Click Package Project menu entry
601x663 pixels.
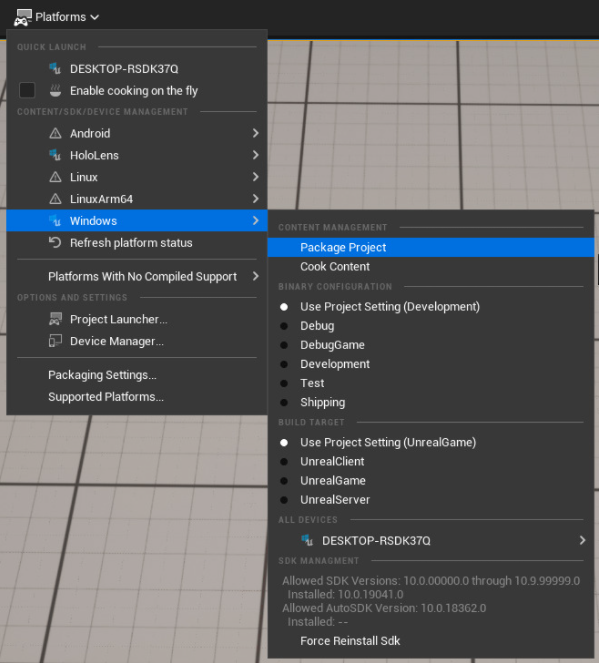(x=431, y=247)
